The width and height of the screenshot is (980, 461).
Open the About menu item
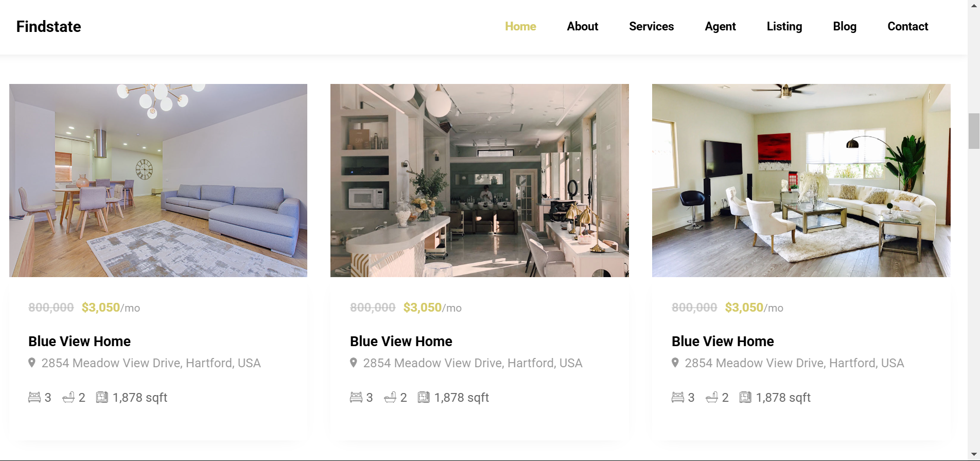tap(583, 26)
